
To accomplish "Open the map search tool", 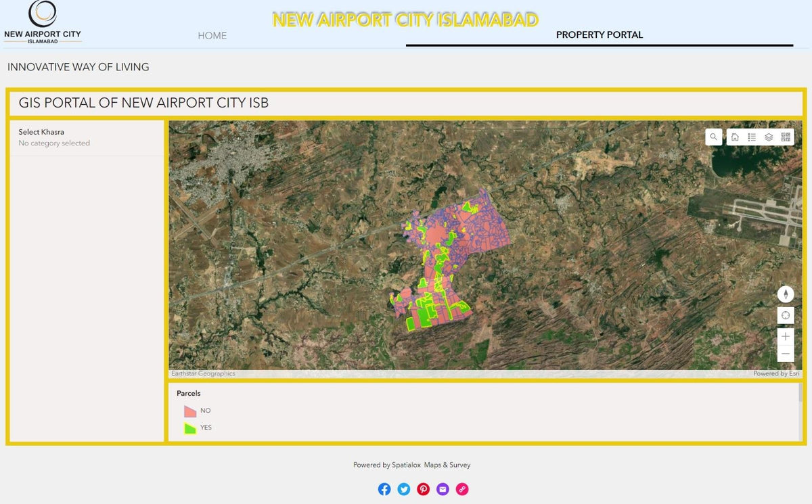I will click(713, 137).
